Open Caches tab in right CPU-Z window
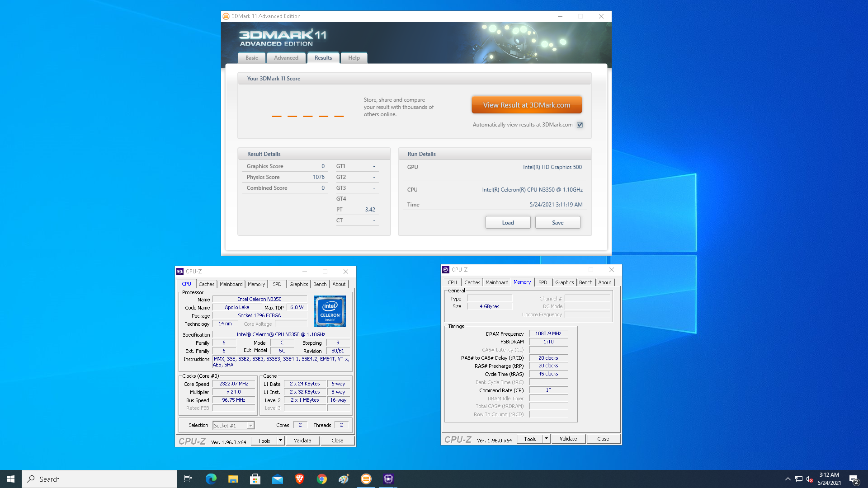Image resolution: width=868 pixels, height=488 pixels. coord(472,282)
